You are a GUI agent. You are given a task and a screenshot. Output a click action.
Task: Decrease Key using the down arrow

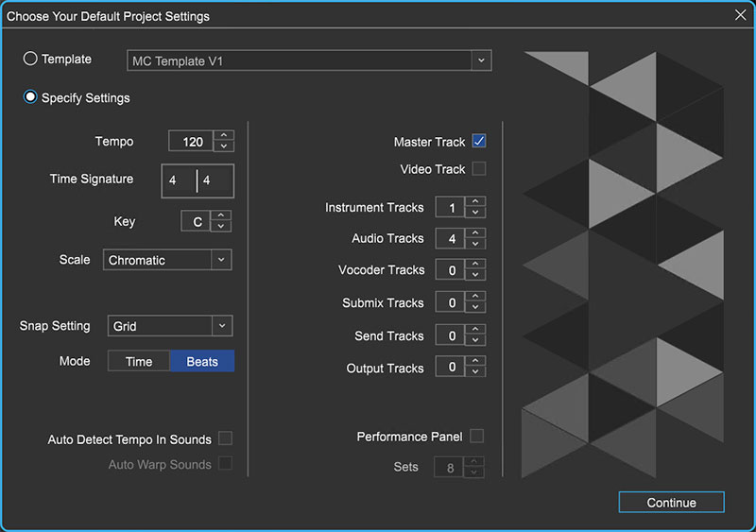tap(221, 227)
